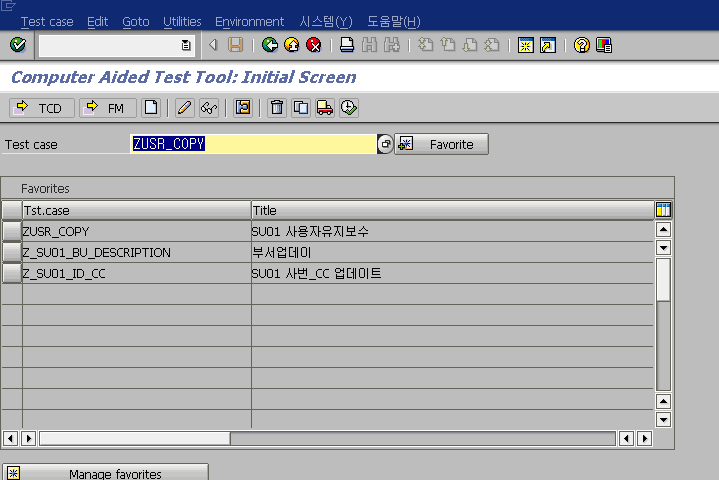Click the FM button

(x=108, y=108)
